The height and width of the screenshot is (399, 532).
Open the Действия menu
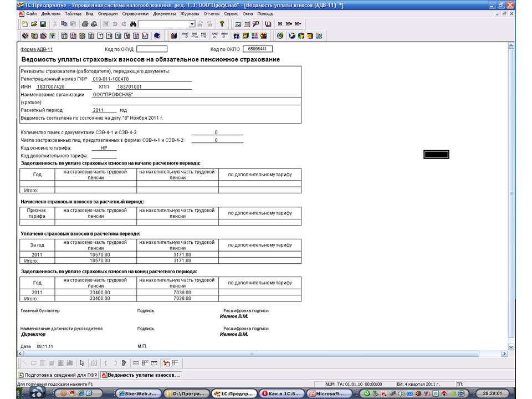click(50, 14)
